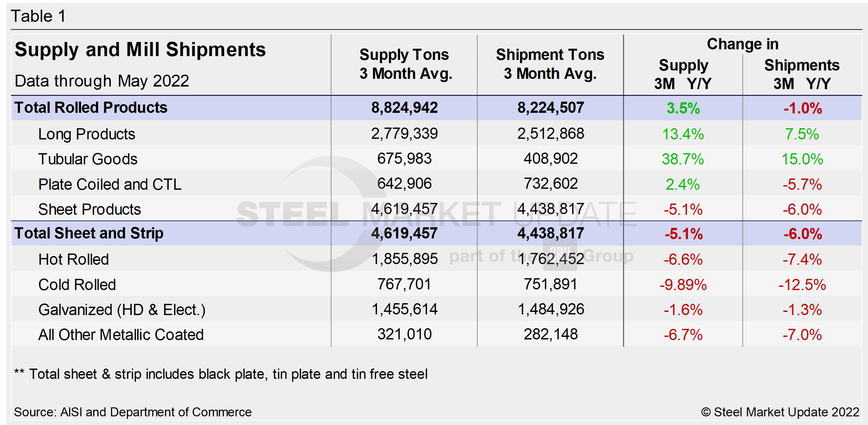This screenshot has width=868, height=425.
Task: Click the "Change in" header label
Action: (742, 44)
